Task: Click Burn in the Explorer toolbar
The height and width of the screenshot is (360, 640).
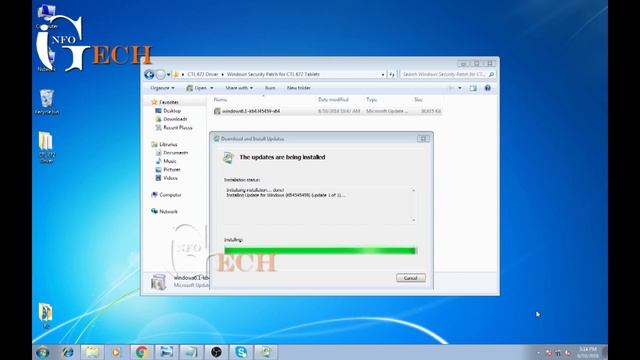Action: pyautogui.click(x=270, y=88)
